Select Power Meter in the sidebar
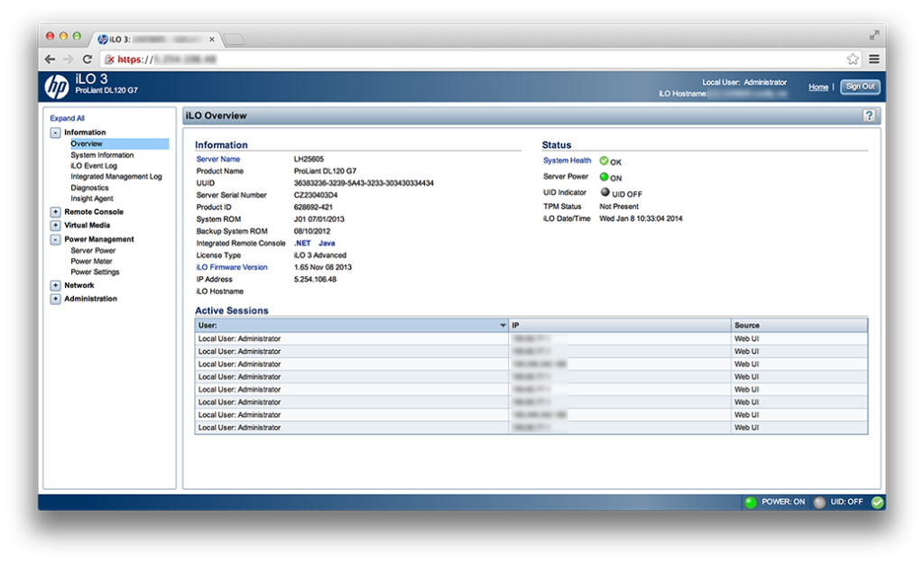The image size is (924, 563). [91, 262]
